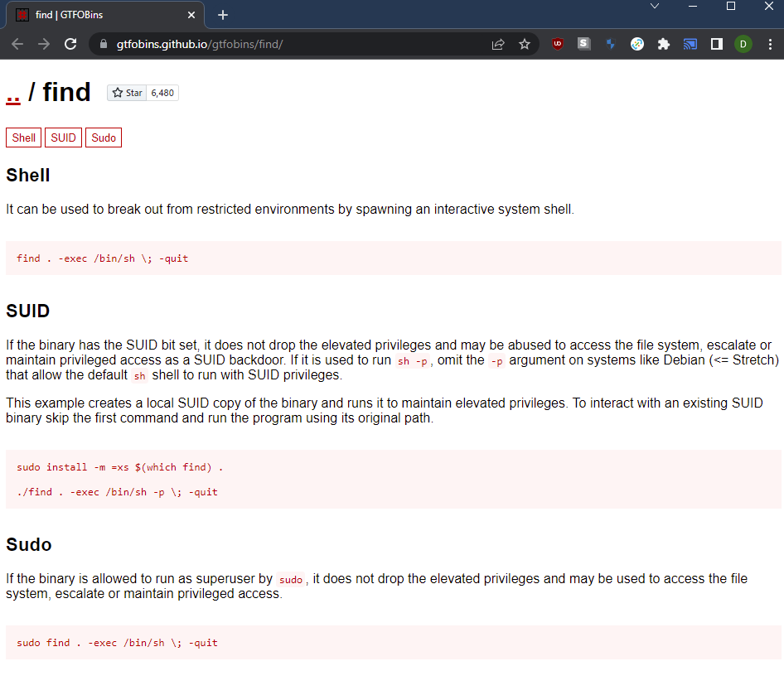Click the SUID section heading

coord(28,311)
